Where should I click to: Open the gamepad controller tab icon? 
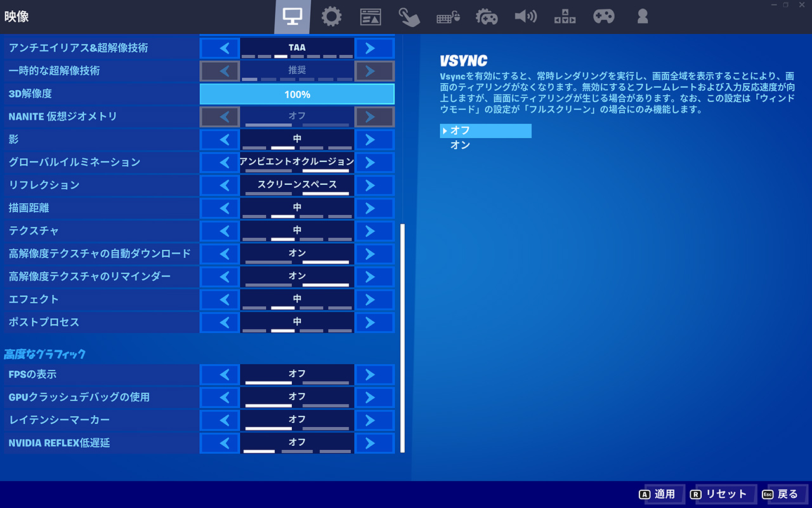603,17
